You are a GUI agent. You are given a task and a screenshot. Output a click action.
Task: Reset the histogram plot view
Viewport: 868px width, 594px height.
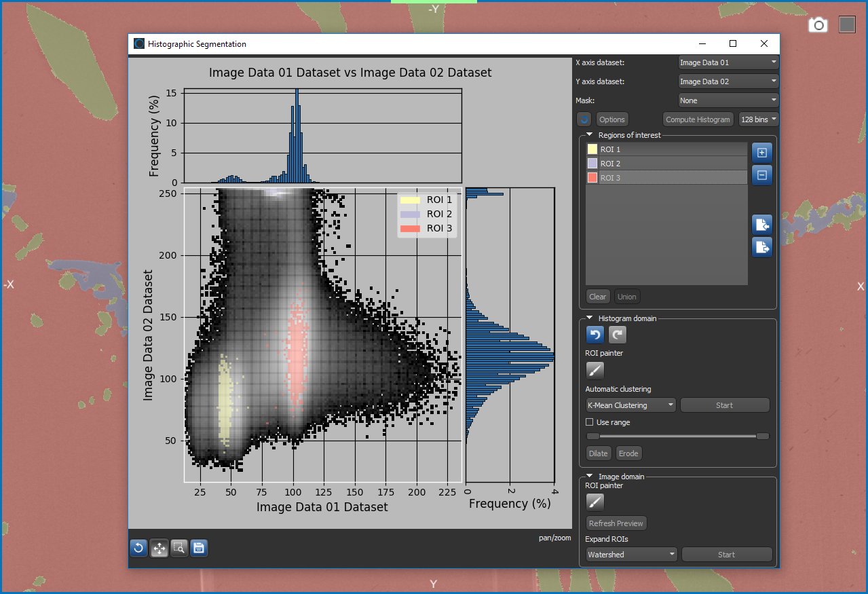coord(139,548)
